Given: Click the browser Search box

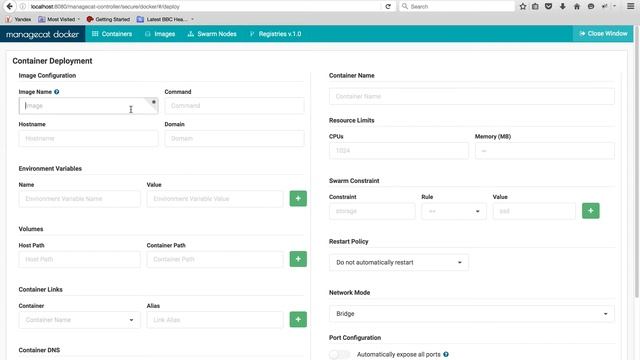Looking at the screenshot, I should [x=456, y=7].
